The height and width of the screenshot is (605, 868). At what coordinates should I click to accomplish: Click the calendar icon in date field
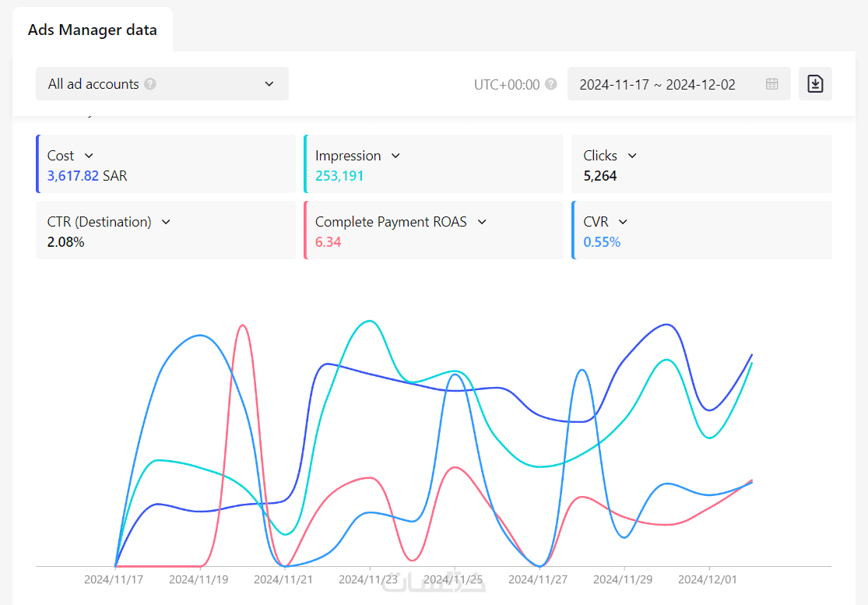771,84
